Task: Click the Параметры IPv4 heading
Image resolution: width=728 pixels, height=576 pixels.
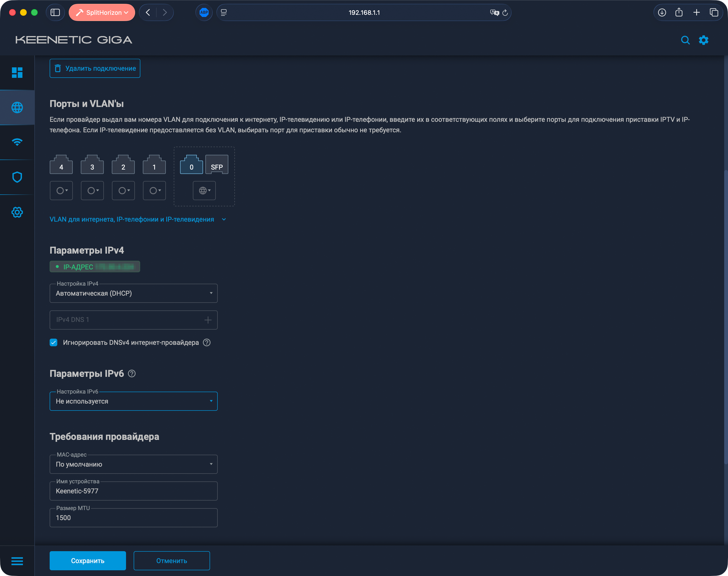Action: click(x=87, y=250)
